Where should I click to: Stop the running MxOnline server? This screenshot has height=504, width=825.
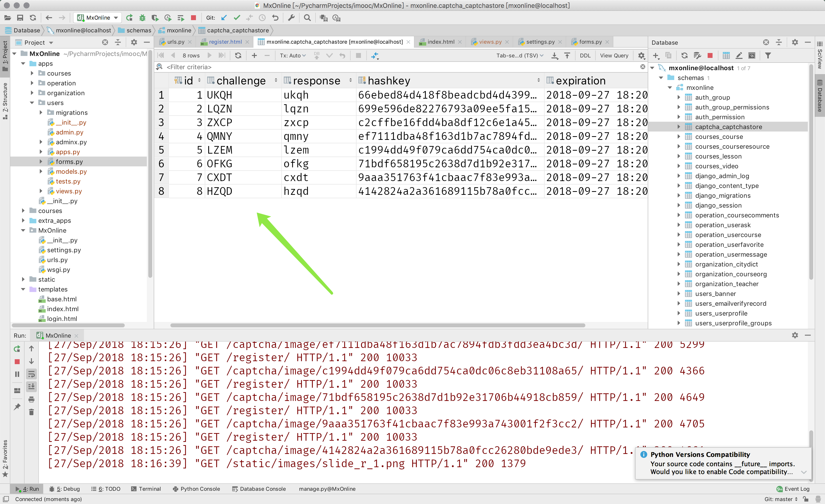(17, 361)
